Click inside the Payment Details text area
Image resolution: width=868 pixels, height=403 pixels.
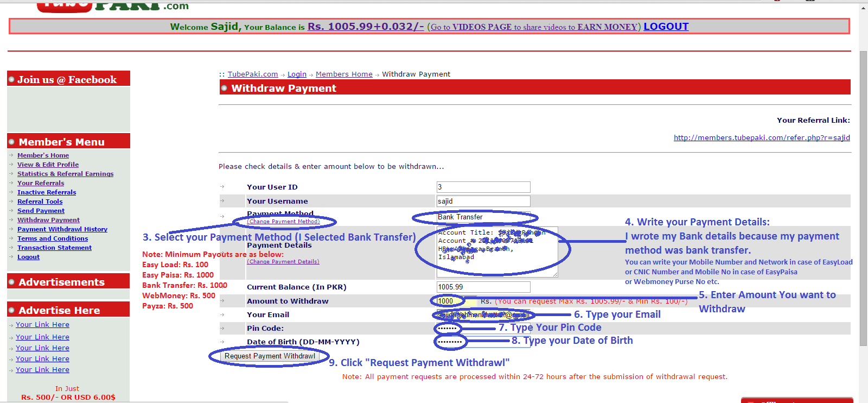pyautogui.click(x=497, y=252)
